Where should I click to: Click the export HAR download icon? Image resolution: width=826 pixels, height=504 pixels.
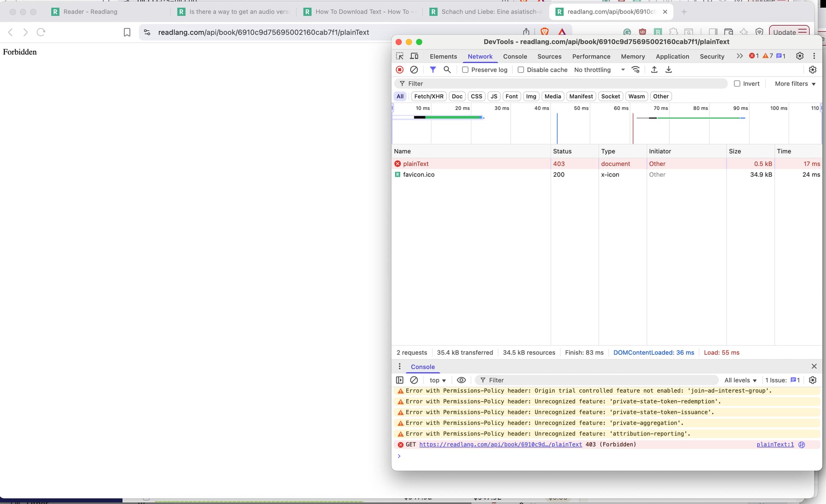[669, 70]
